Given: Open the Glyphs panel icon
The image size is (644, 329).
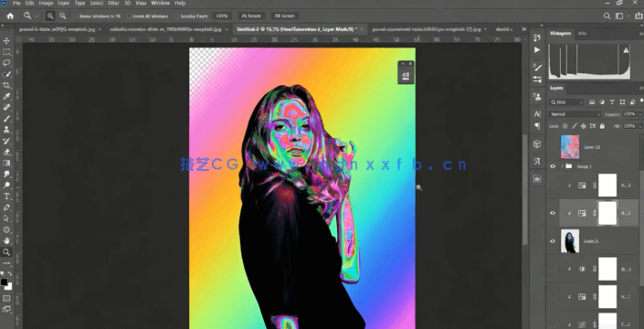Looking at the screenshot, I should coord(537,162).
